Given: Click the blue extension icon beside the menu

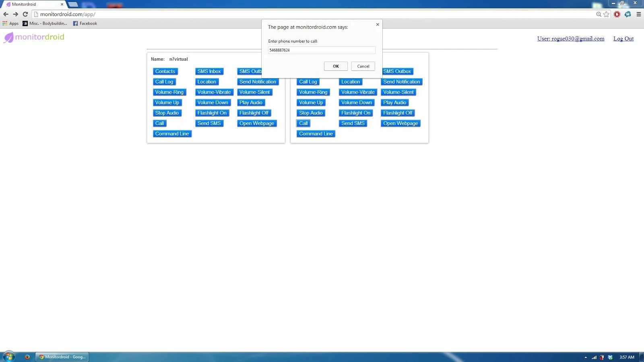Looking at the screenshot, I should 627,14.
